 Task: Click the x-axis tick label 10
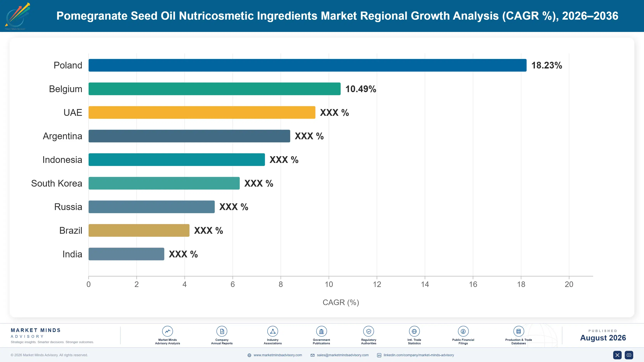[329, 284]
